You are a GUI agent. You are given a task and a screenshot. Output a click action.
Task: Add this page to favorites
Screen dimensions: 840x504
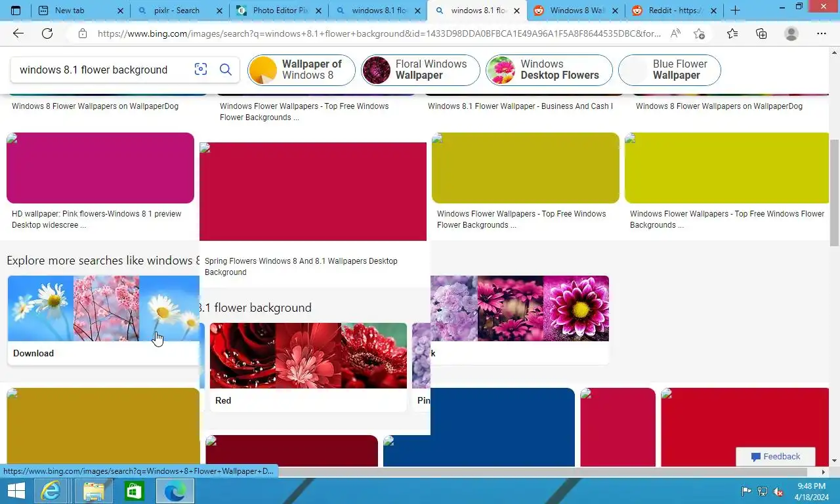(x=700, y=33)
